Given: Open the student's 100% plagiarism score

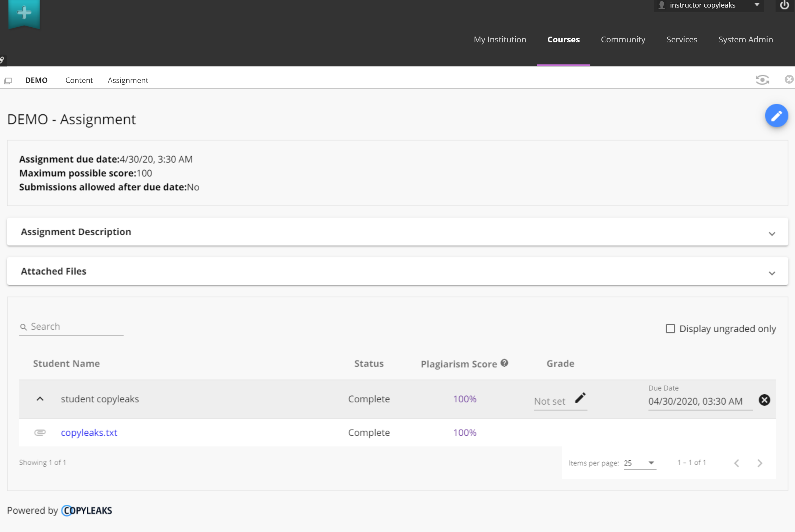Looking at the screenshot, I should (x=465, y=399).
